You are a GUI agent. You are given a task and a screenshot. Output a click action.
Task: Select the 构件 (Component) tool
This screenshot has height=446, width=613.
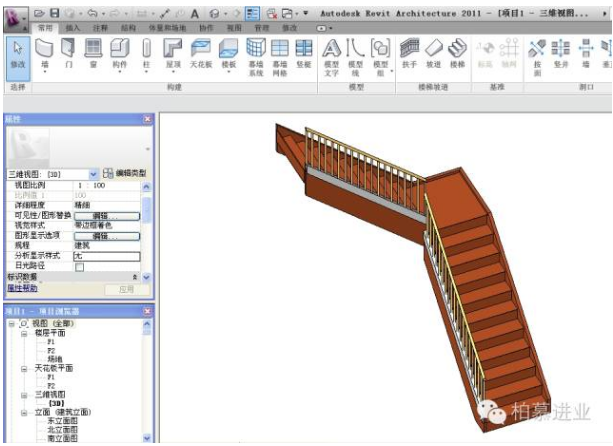point(119,54)
